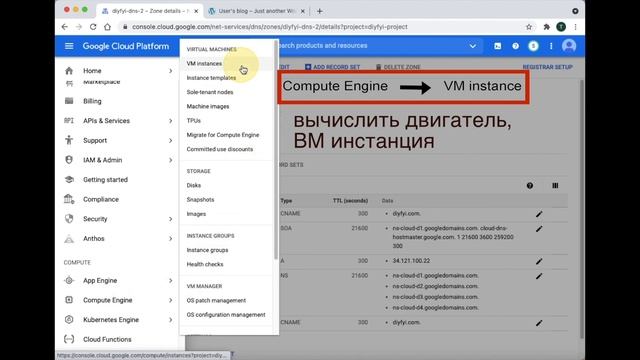Open Committed use discounts
This screenshot has height=360, width=640.
click(220, 149)
